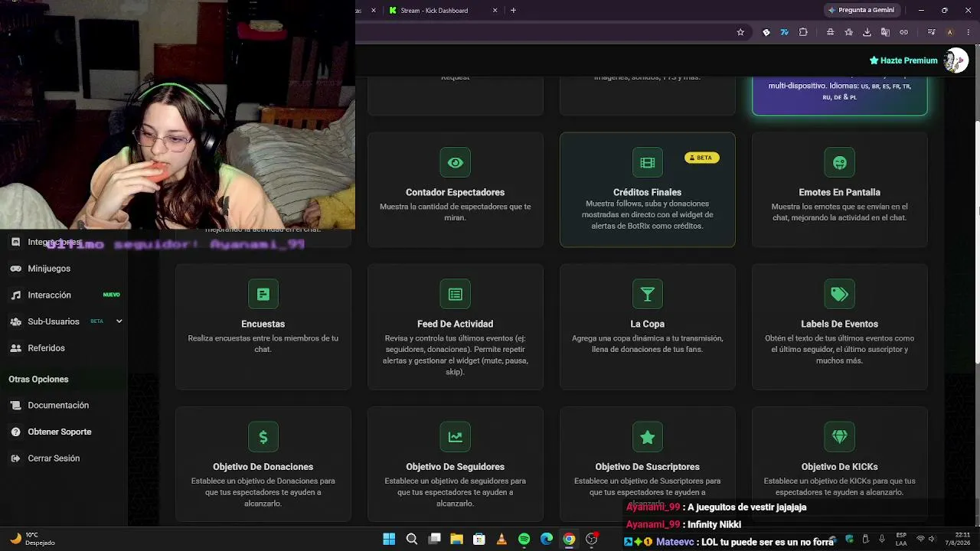980x551 pixels.
Task: Expand the Sub-Usuarios submenu chevron
Action: click(x=119, y=321)
